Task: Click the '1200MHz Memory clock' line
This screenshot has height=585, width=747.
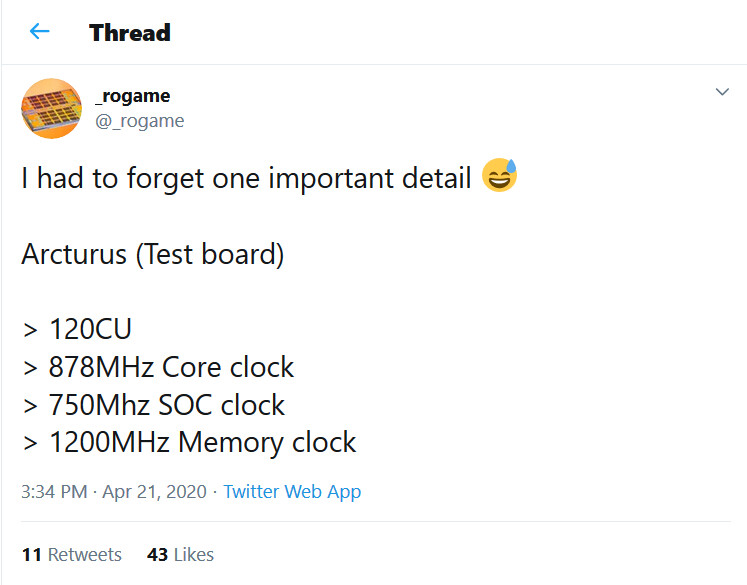Action: [202, 442]
